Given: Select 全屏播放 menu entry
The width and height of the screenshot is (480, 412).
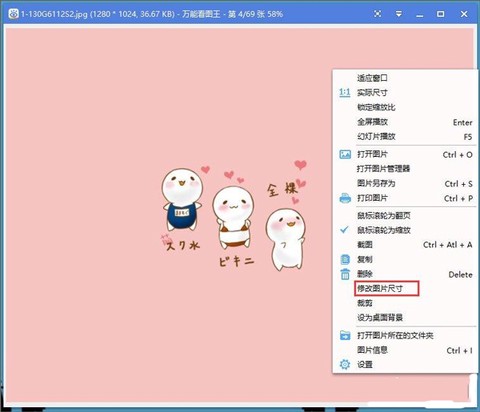Looking at the screenshot, I should (x=405, y=122).
